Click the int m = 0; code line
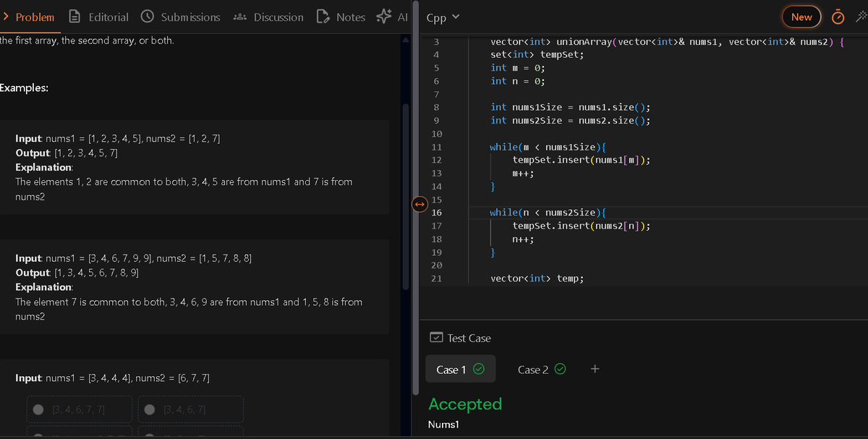This screenshot has width=868, height=439. point(518,67)
